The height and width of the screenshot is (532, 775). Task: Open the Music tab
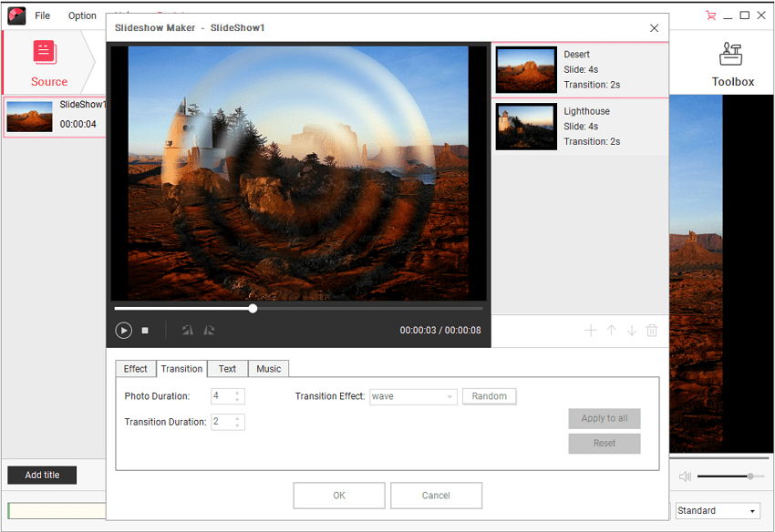coord(268,369)
